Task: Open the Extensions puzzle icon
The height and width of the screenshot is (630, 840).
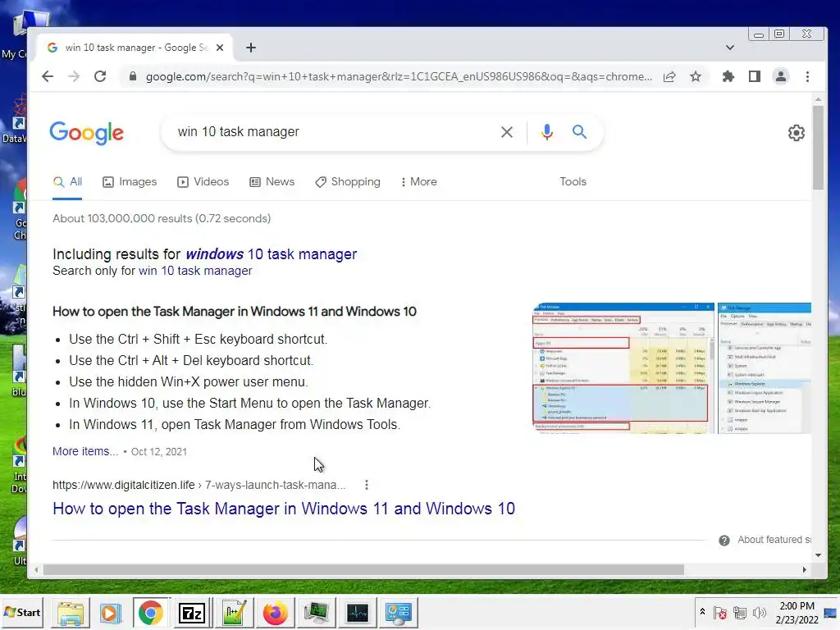Action: 728,76
